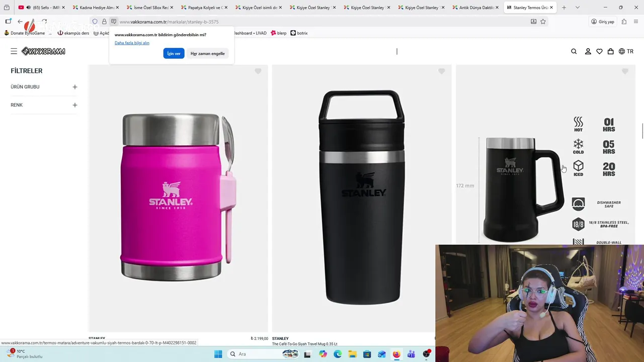Image resolution: width=644 pixels, height=362 pixels.
Task: Open the shopping bag icon
Action: [x=610, y=51]
